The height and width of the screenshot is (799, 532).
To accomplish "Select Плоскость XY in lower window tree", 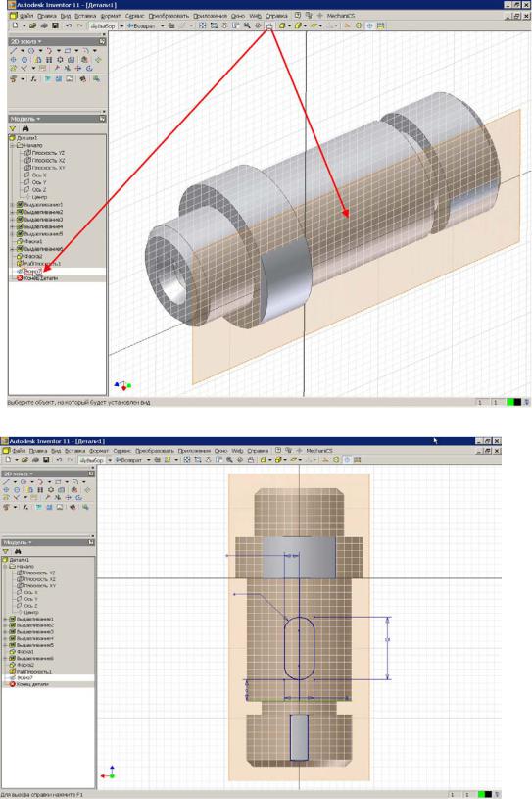I will tap(36, 586).
